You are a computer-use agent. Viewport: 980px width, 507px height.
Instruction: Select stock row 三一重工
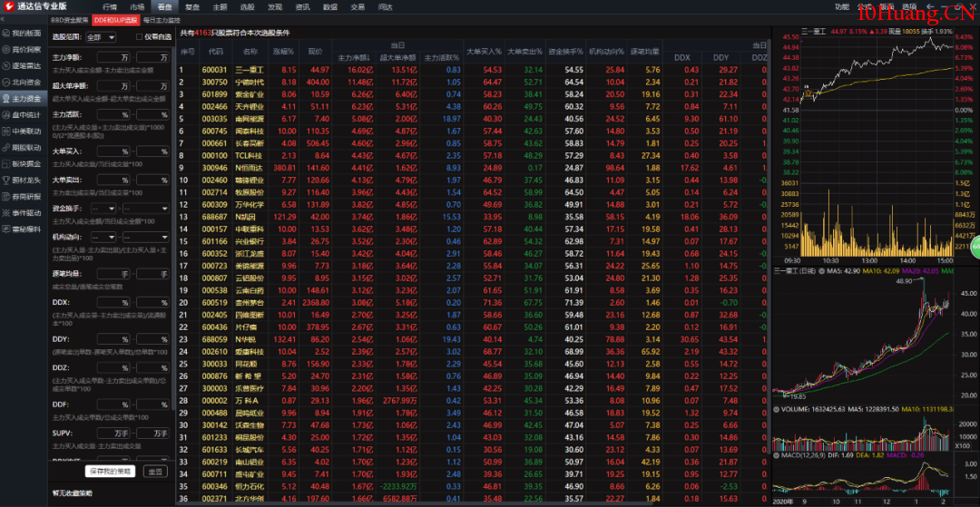coord(472,70)
